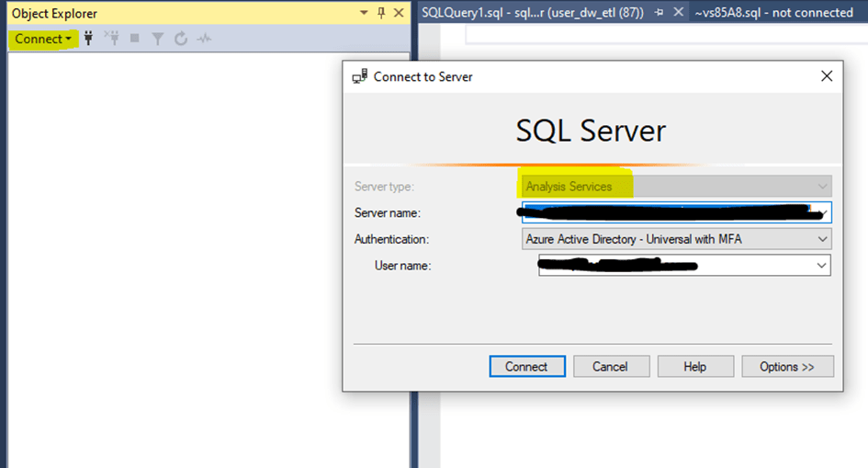The height and width of the screenshot is (468, 868).
Task: Click the Activity Monitor pulse icon
Action: 204,39
